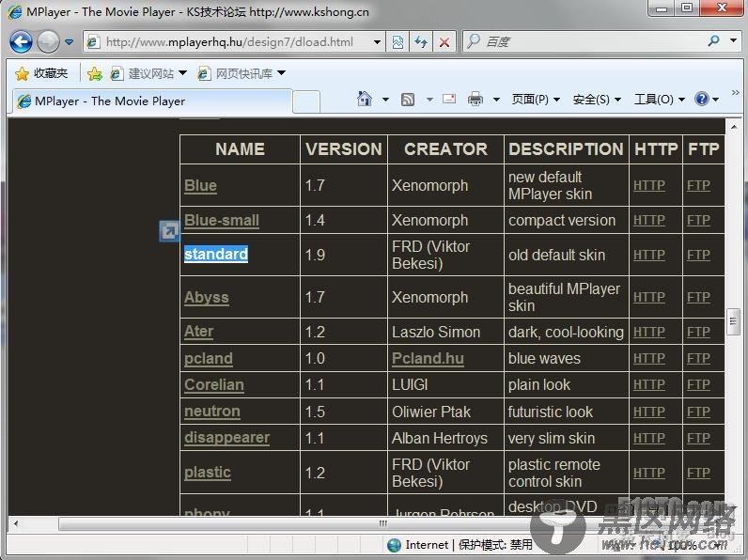Click the 'dark, cool-looking' description cell

click(567, 332)
